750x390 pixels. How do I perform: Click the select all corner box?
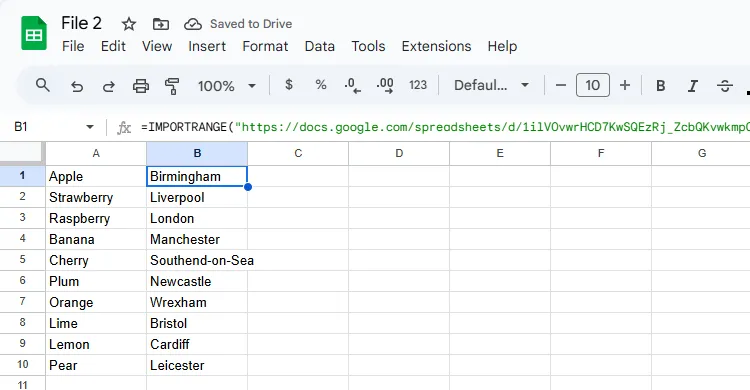point(22,153)
